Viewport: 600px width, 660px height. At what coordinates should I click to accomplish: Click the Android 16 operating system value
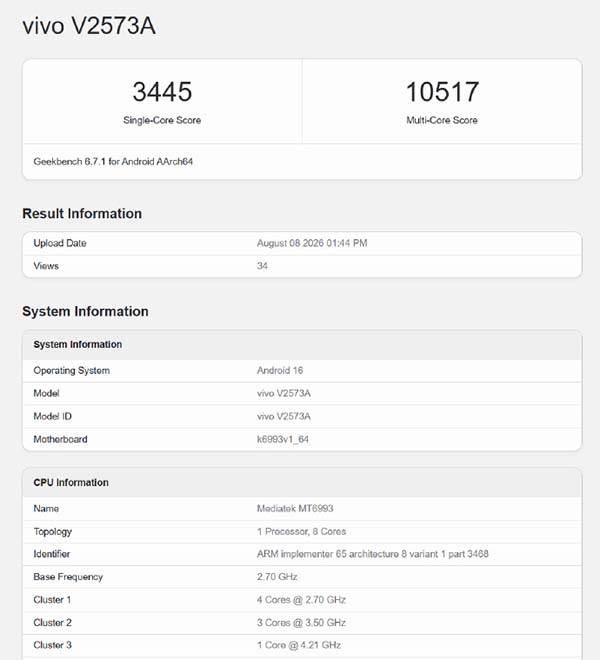click(x=280, y=370)
